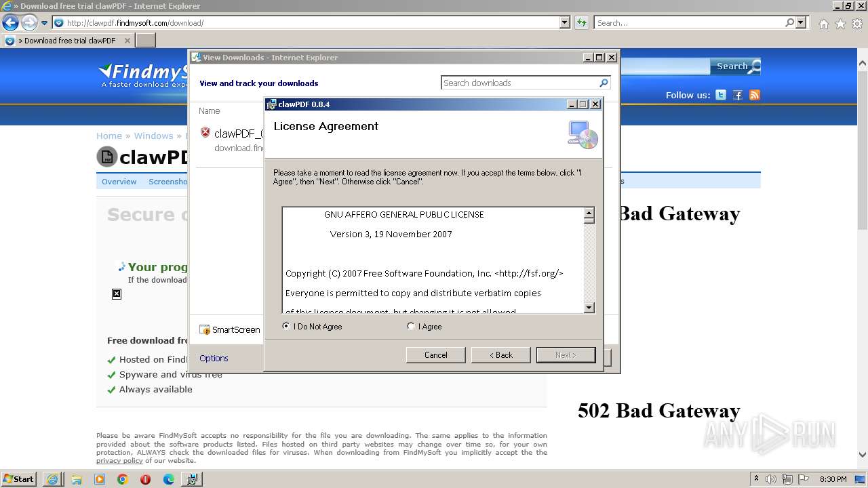The width and height of the screenshot is (868, 488).
Task: Open the recent pages dropdown arrow
Action: point(45,23)
